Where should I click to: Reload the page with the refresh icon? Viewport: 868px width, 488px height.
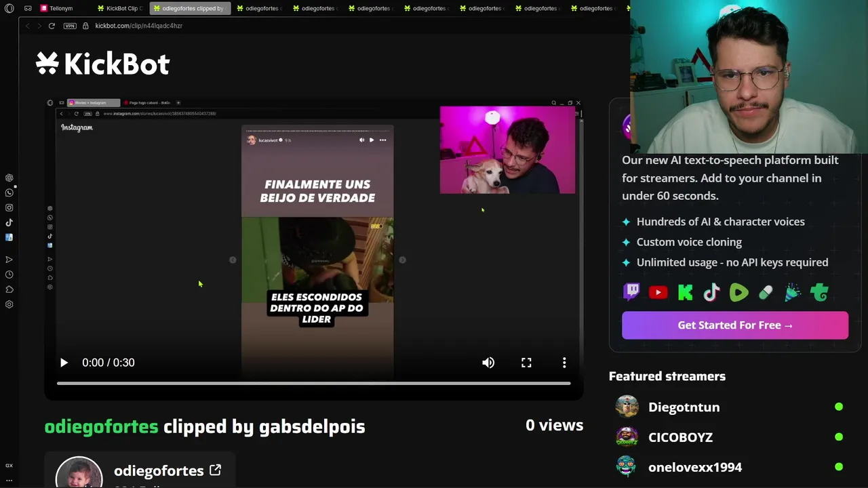(x=52, y=26)
